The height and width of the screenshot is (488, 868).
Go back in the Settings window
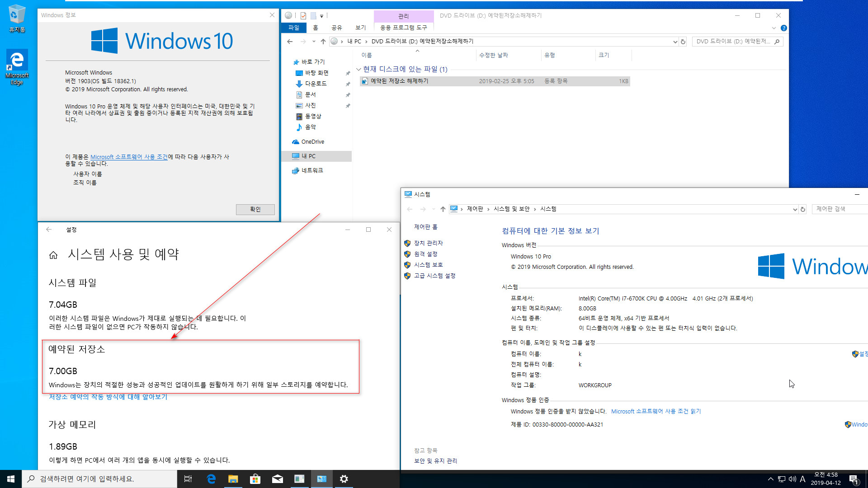pyautogui.click(x=49, y=230)
